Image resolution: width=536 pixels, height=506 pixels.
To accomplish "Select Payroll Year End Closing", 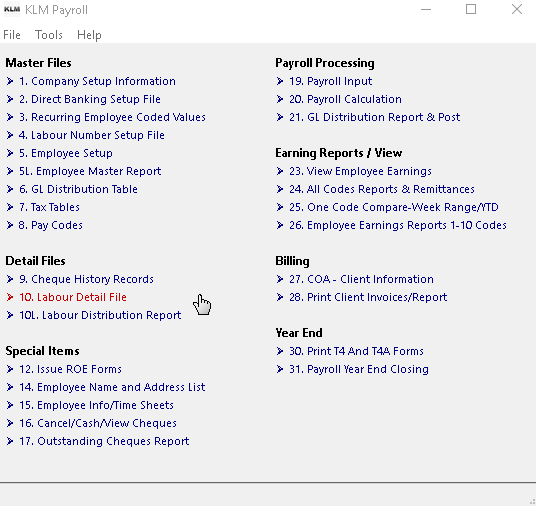I will coord(359,369).
